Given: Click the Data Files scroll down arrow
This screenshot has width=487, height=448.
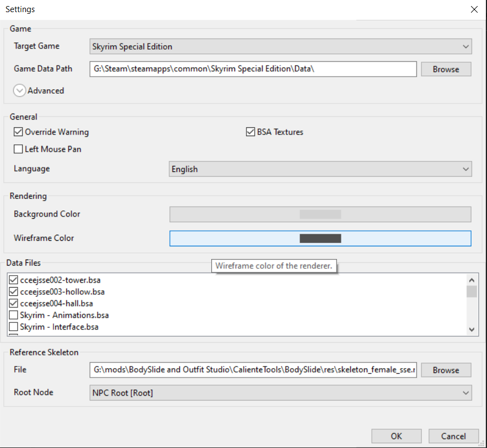Looking at the screenshot, I should (472, 329).
